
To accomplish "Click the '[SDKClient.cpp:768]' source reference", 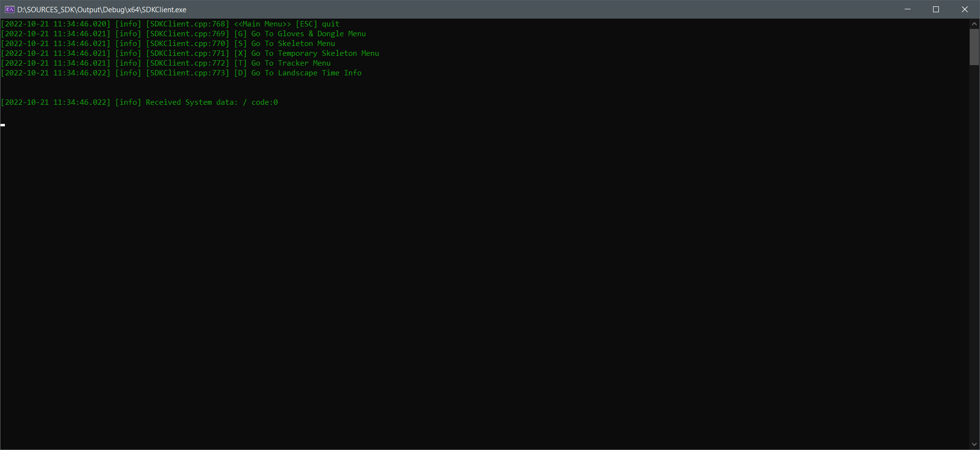I will 187,24.
